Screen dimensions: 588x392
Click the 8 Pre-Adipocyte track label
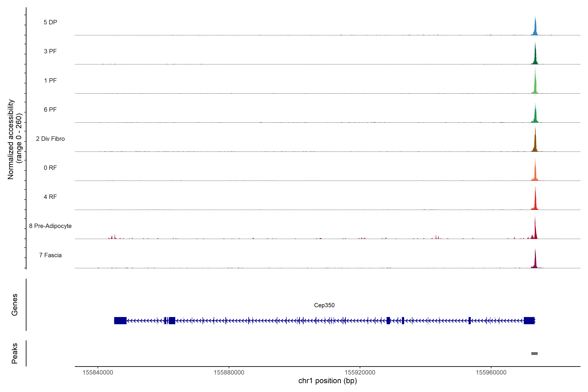pyautogui.click(x=50, y=226)
